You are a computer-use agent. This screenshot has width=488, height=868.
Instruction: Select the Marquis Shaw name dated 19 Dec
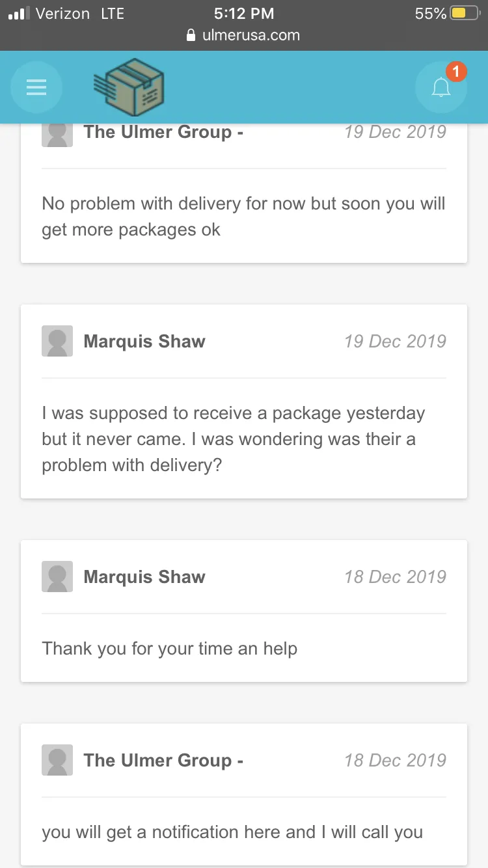(144, 342)
